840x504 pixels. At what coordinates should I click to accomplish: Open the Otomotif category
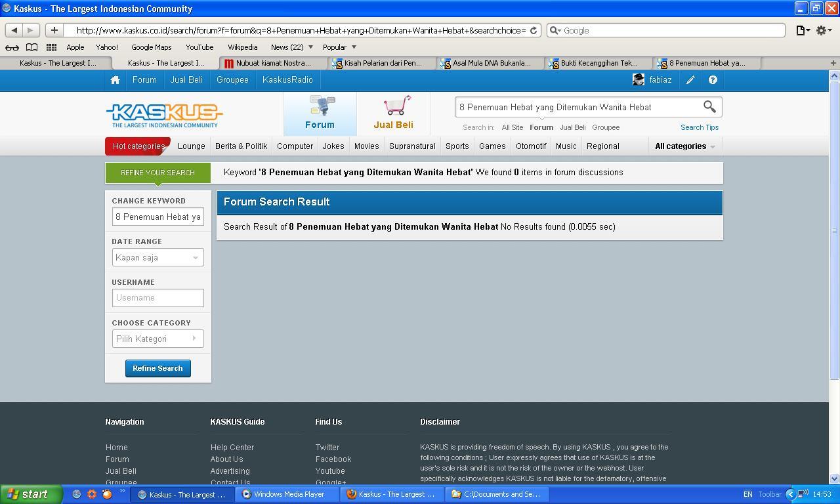(531, 146)
